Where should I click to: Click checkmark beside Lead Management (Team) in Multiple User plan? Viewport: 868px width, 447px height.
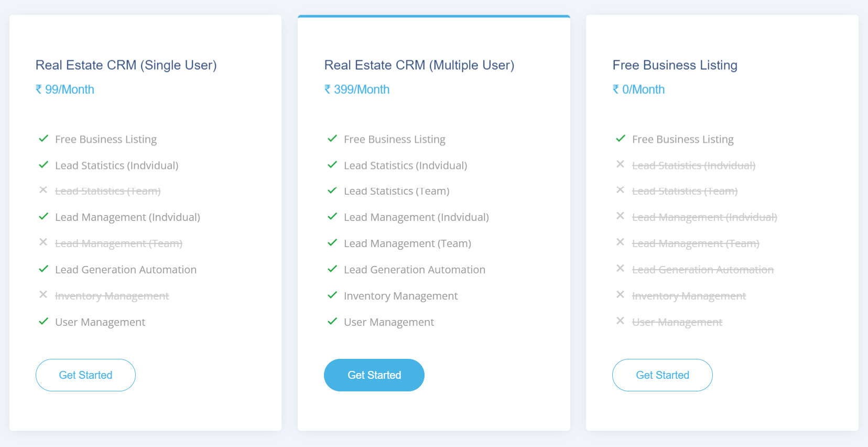[332, 242]
